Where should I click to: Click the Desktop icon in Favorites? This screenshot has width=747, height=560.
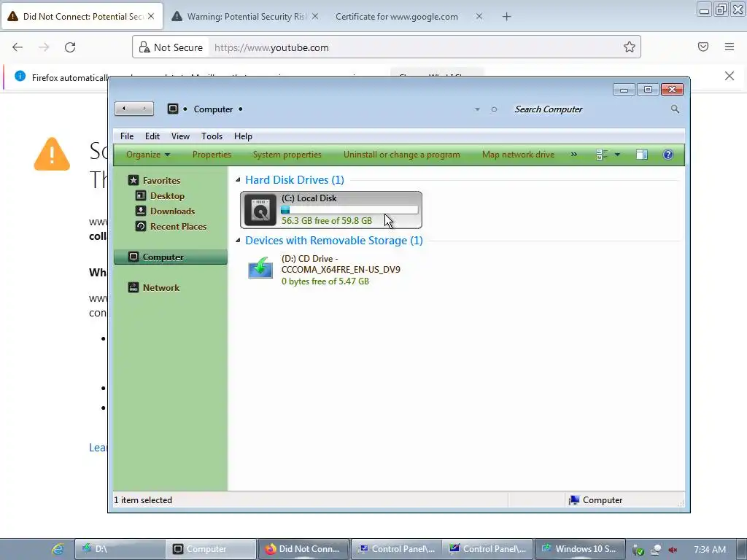pos(141,195)
